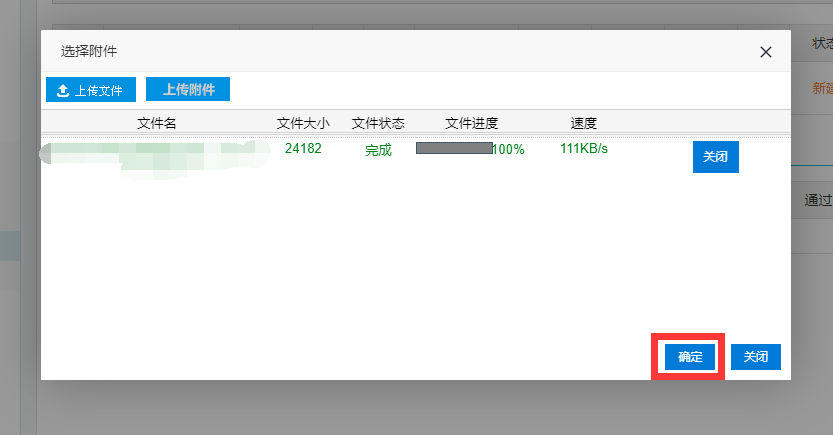Image resolution: width=833 pixels, height=435 pixels.
Task: Click the 文件大小 column header
Action: (x=302, y=124)
